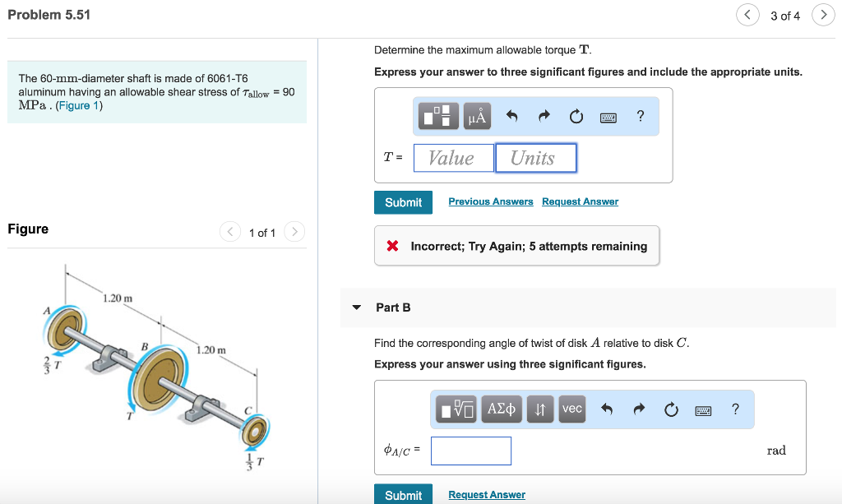This screenshot has width=842, height=504.
Task: Open help in Part B toolbar
Action: 735,409
